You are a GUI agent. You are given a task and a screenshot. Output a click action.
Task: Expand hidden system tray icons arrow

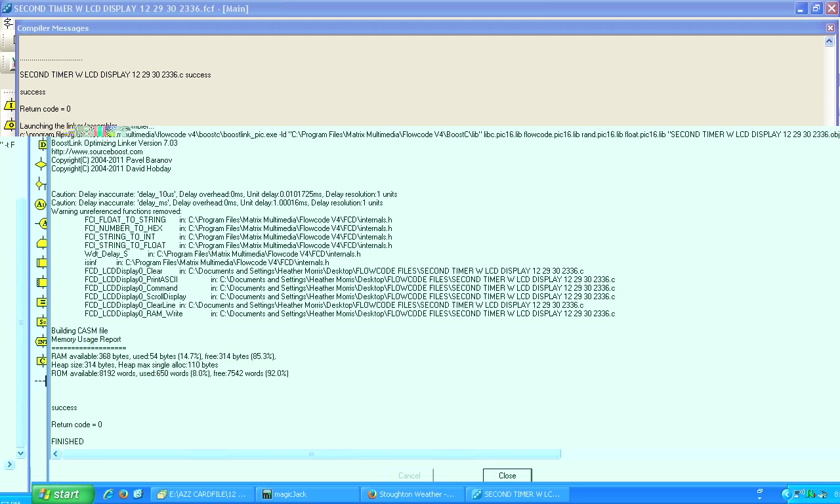(786, 494)
